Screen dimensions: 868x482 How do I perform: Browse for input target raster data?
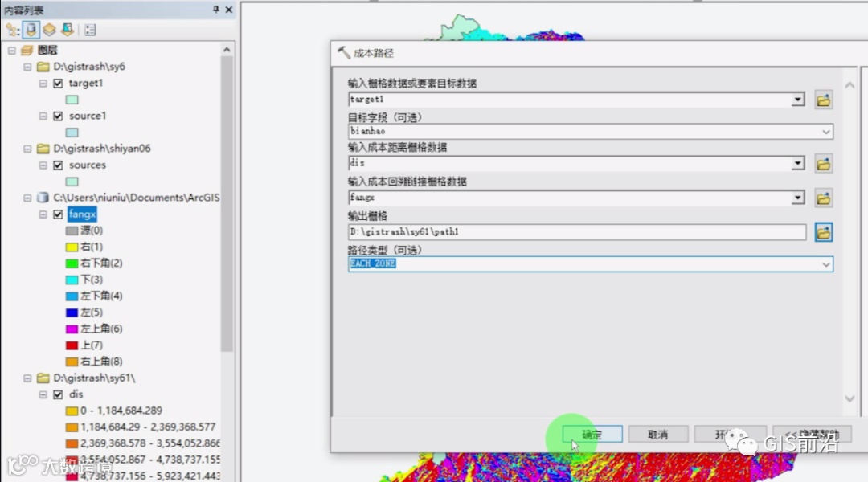[x=823, y=100]
